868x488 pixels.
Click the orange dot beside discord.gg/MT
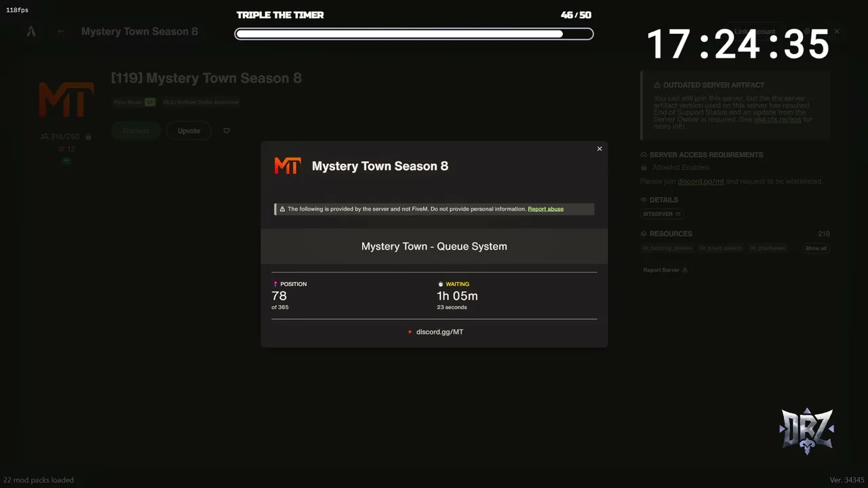click(410, 332)
